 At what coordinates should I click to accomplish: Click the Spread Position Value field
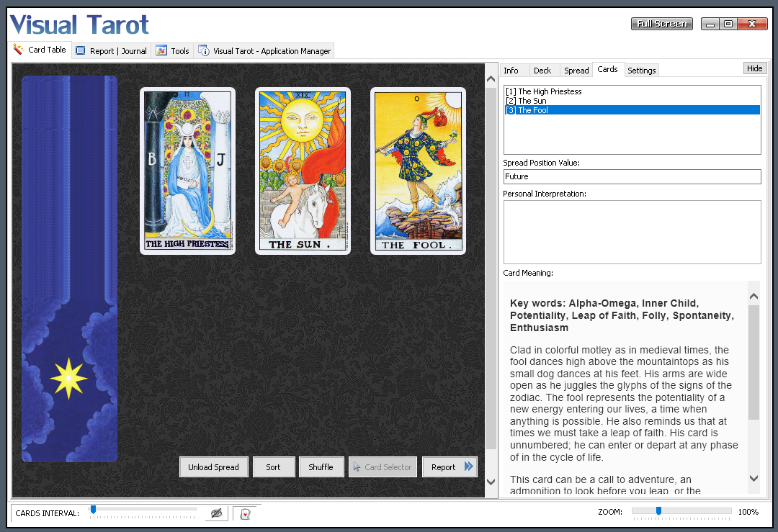click(632, 176)
